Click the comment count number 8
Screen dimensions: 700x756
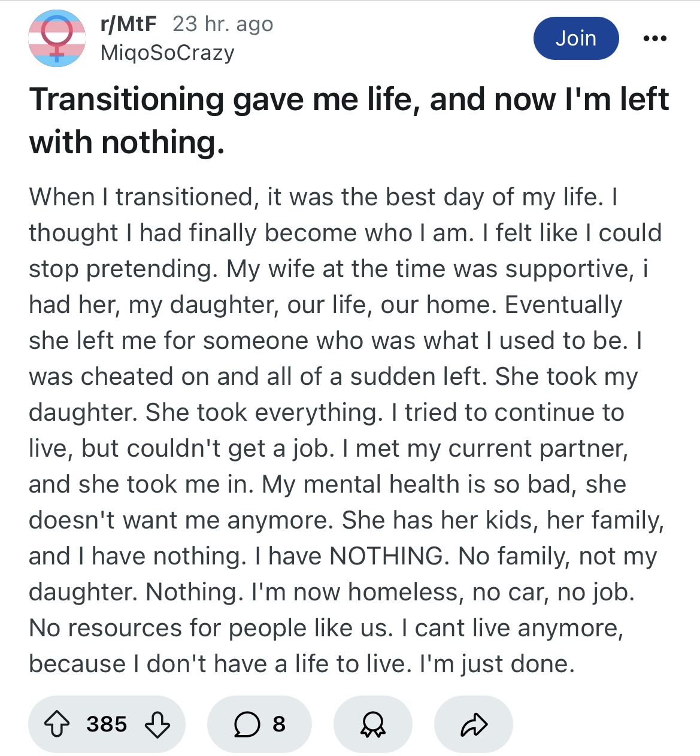click(279, 724)
